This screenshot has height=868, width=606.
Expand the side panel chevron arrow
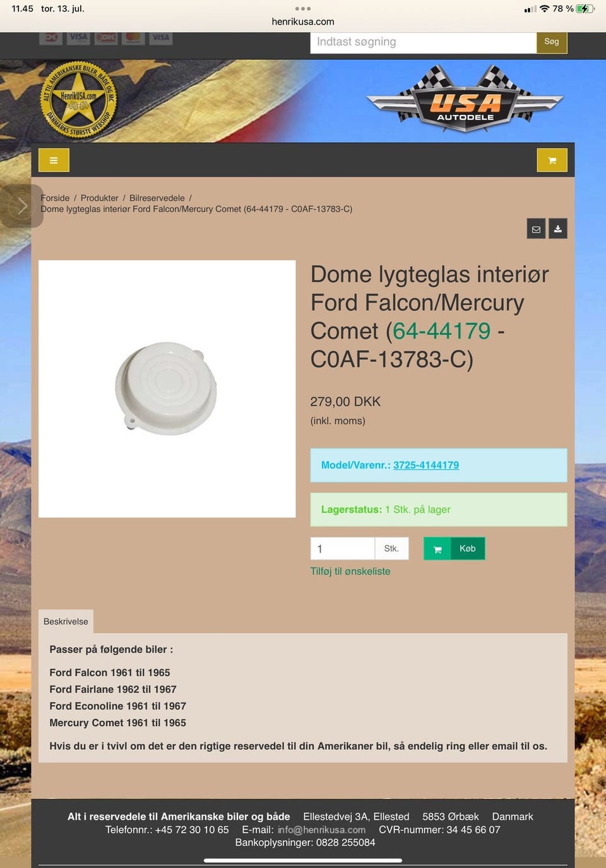21,206
